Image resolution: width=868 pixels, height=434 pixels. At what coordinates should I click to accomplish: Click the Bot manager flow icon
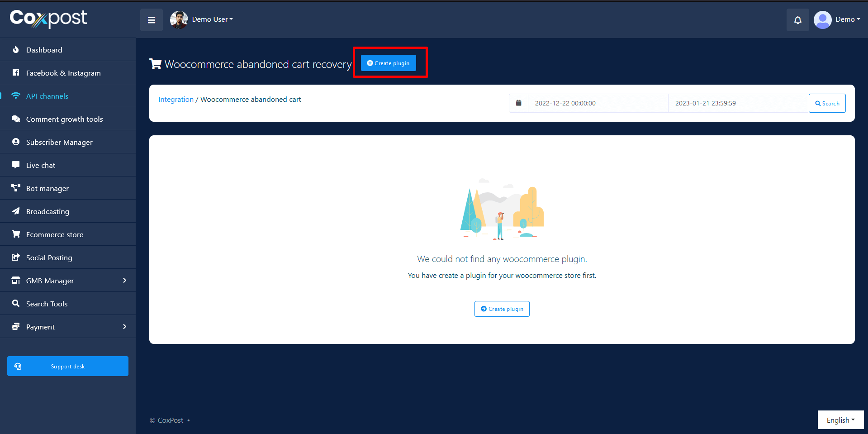[x=16, y=188]
